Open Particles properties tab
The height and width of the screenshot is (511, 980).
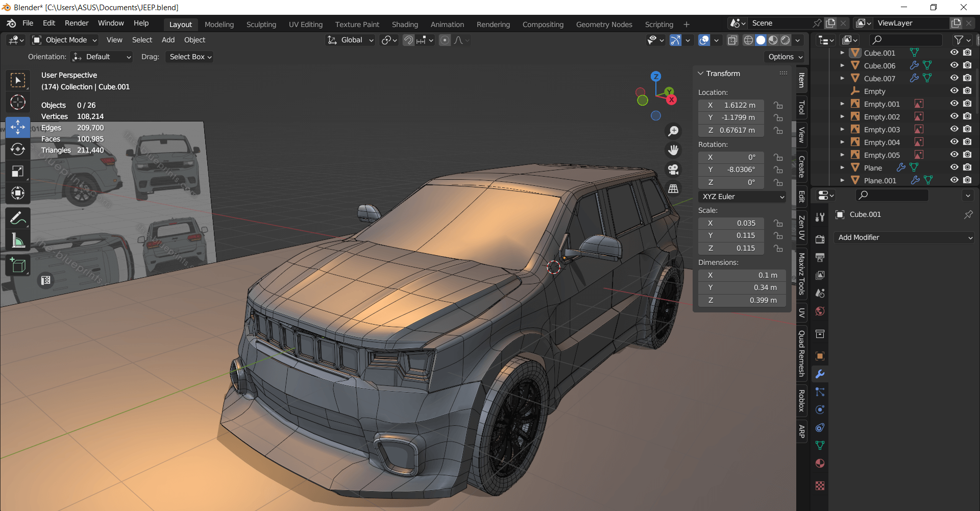820,392
